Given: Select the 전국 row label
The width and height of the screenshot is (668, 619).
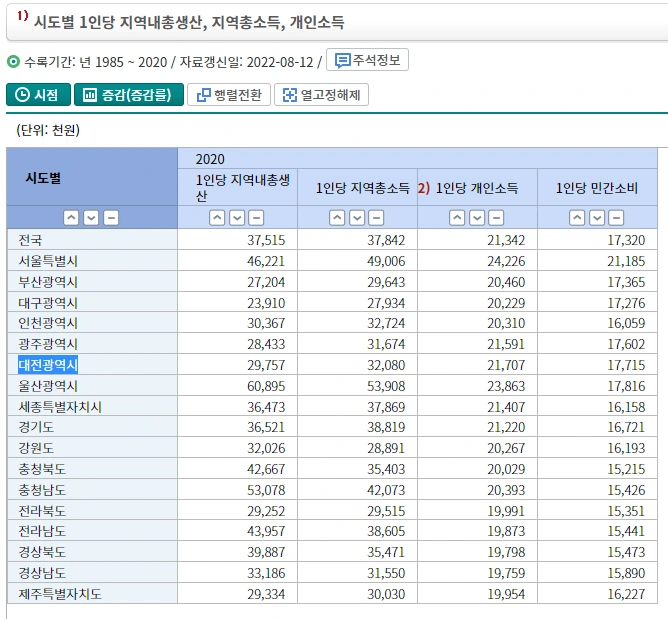Looking at the screenshot, I should click(30, 240).
